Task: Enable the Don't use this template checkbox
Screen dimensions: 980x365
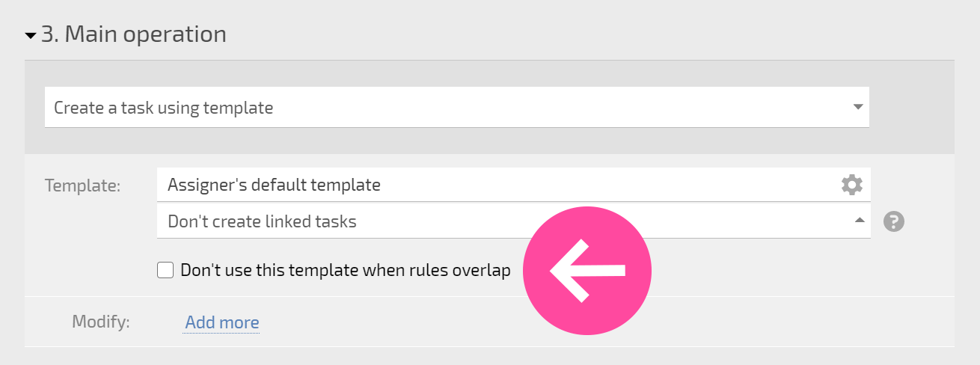Action: pyautogui.click(x=165, y=270)
